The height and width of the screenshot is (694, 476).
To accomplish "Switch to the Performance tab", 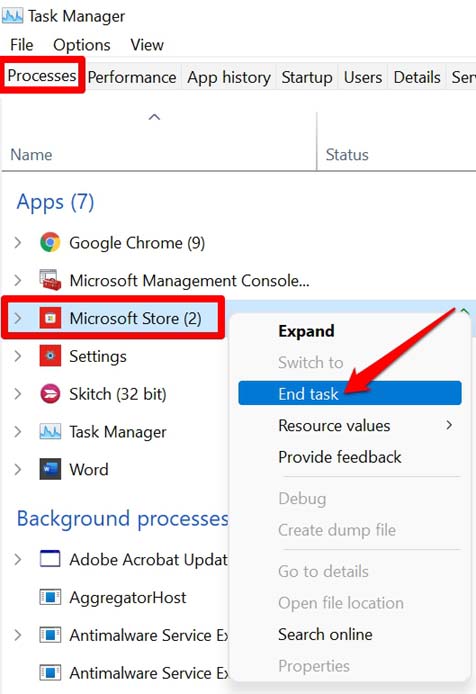I will click(x=132, y=77).
